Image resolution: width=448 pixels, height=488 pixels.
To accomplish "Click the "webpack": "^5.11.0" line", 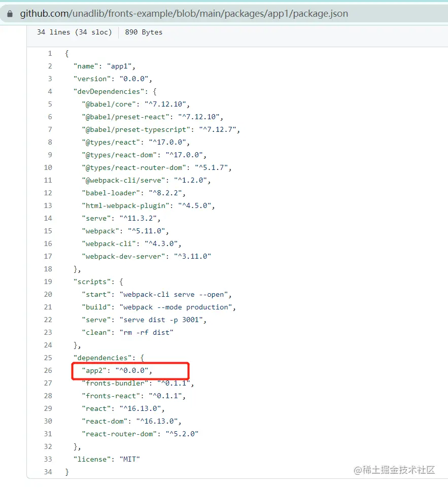I will pyautogui.click(x=125, y=231).
